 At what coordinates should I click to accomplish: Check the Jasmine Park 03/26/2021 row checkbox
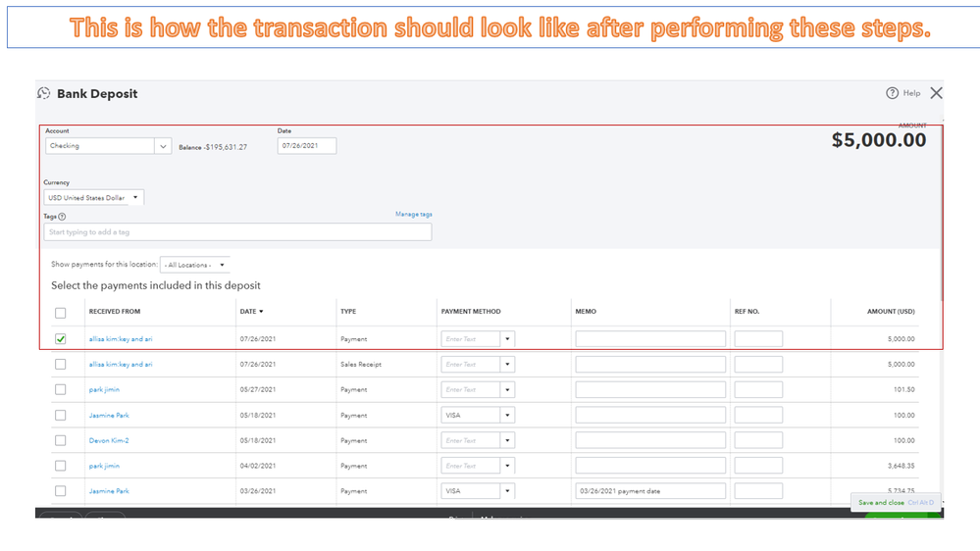(x=60, y=491)
